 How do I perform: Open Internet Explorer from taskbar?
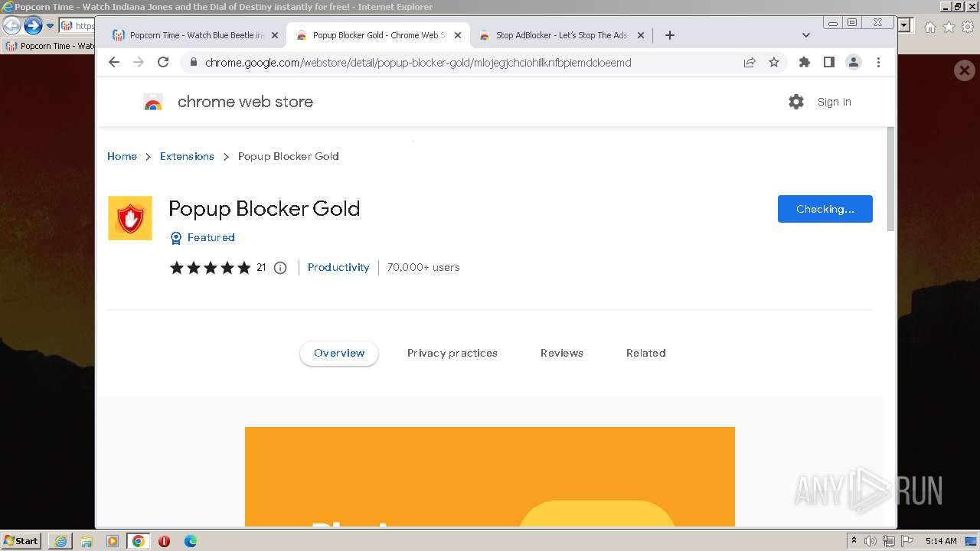[x=60, y=541]
